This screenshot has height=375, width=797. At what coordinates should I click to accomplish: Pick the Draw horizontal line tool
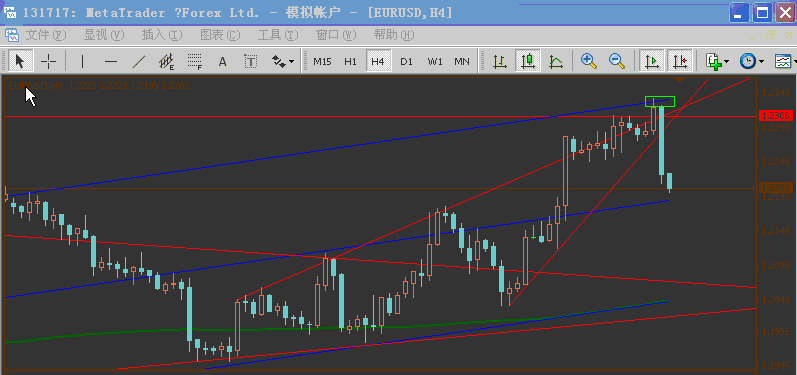click(110, 61)
